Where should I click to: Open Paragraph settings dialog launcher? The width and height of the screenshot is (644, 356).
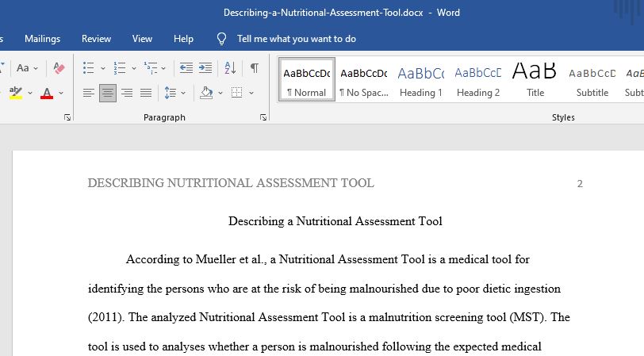[x=263, y=117]
